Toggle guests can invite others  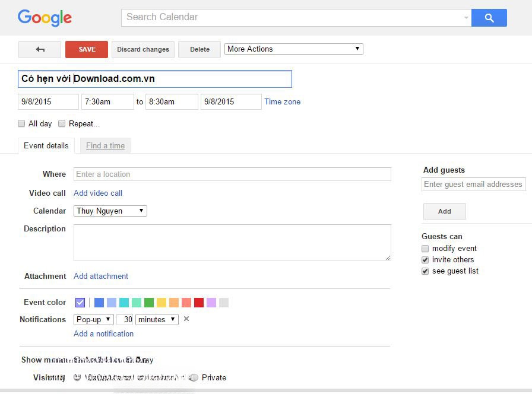click(x=425, y=260)
